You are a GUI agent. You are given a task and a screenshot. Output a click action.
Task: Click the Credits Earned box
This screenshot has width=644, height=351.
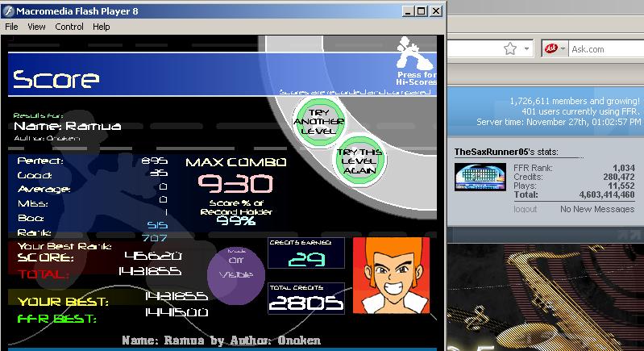click(306, 253)
